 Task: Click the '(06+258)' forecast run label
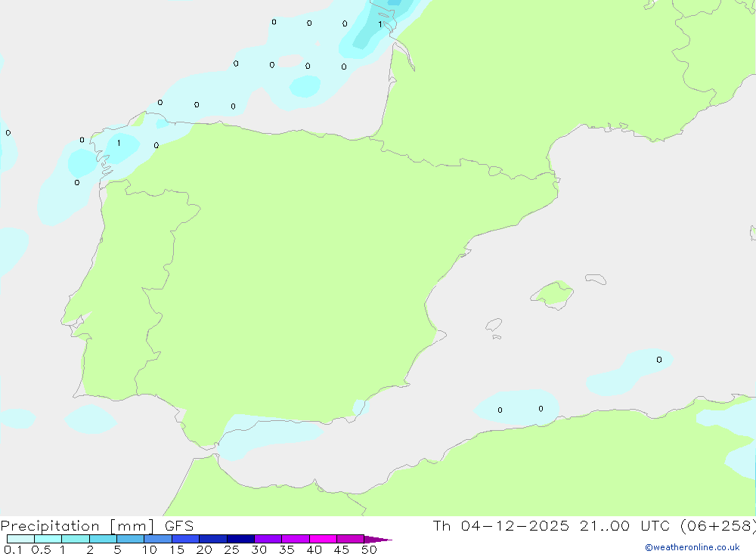pyautogui.click(x=718, y=526)
